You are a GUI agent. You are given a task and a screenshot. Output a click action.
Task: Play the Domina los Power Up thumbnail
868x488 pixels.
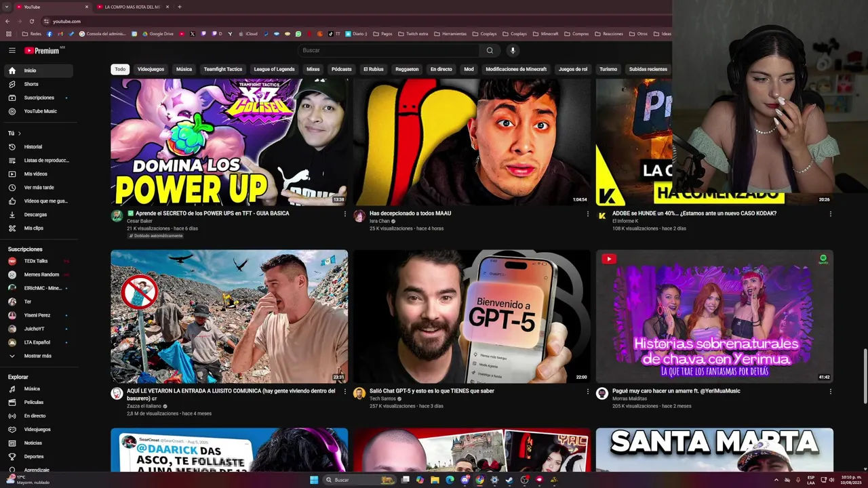[229, 142]
